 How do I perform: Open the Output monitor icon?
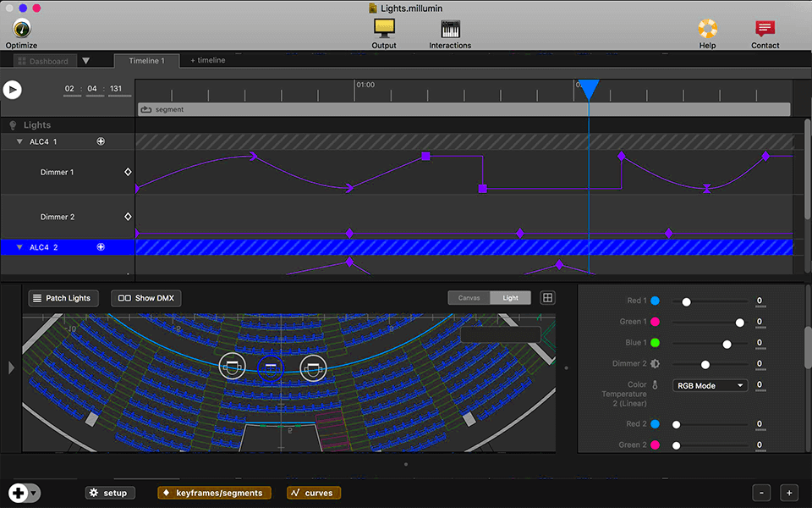point(384,29)
